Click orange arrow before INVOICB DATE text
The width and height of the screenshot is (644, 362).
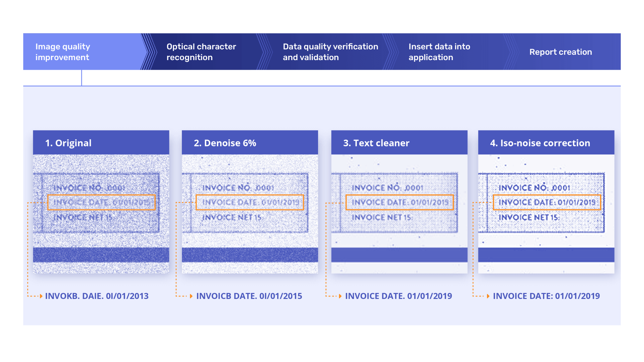[x=191, y=296]
